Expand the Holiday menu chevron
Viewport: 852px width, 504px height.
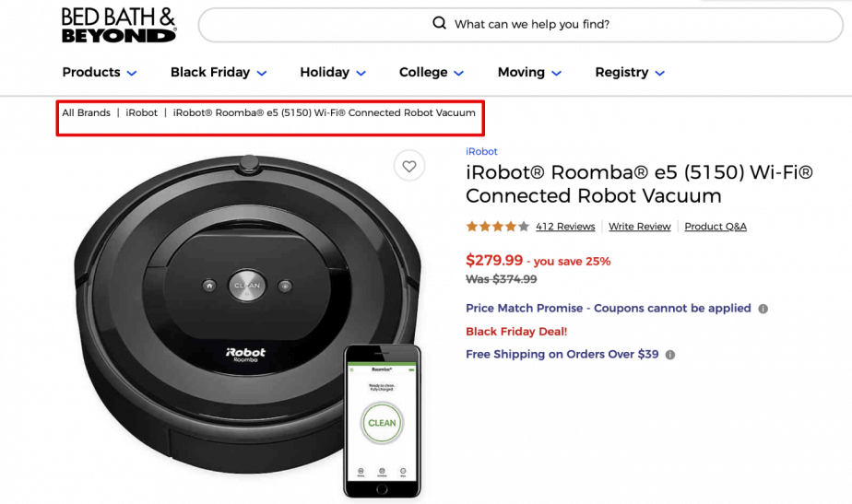[361, 73]
